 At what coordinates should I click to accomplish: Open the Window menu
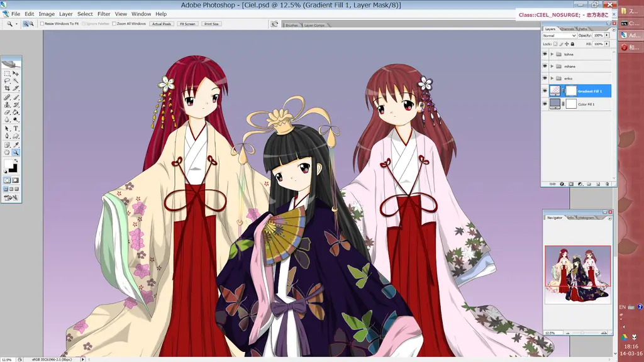tap(141, 14)
